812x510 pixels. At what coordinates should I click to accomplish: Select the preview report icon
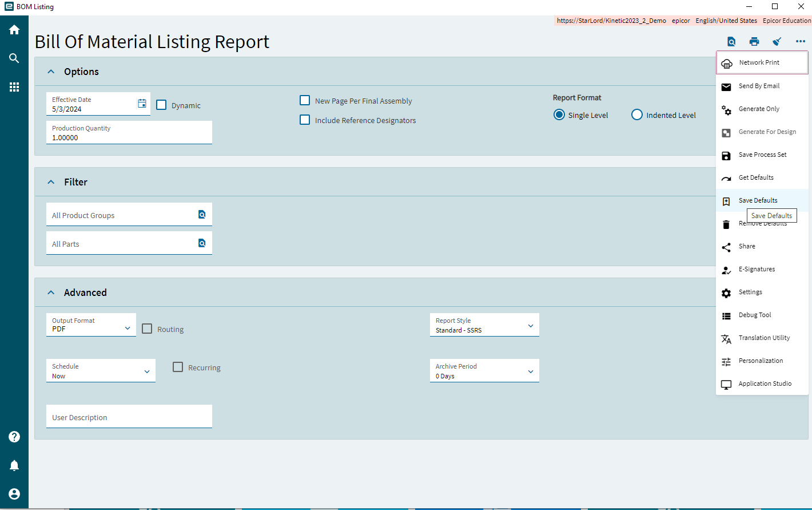pos(731,41)
